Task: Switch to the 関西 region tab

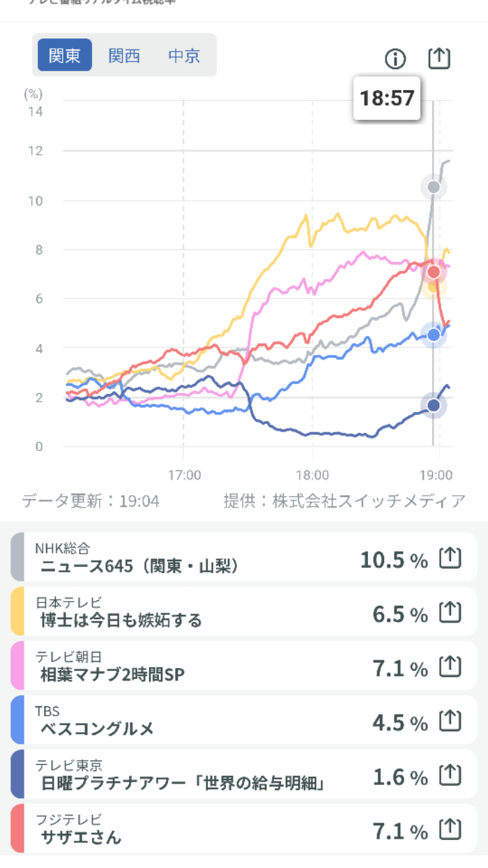Action: (x=124, y=55)
